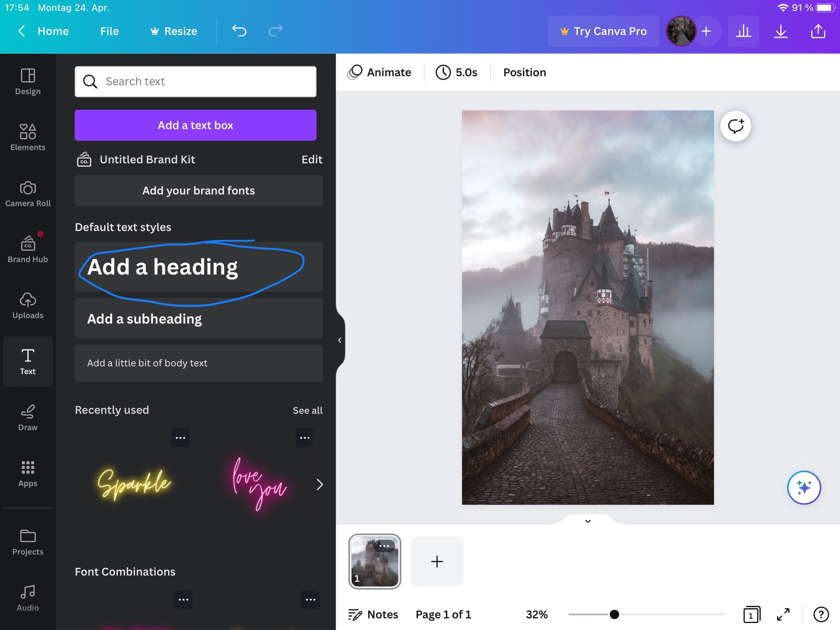Click the Page 1 of 1 label
The height and width of the screenshot is (630, 840).
coord(443,614)
